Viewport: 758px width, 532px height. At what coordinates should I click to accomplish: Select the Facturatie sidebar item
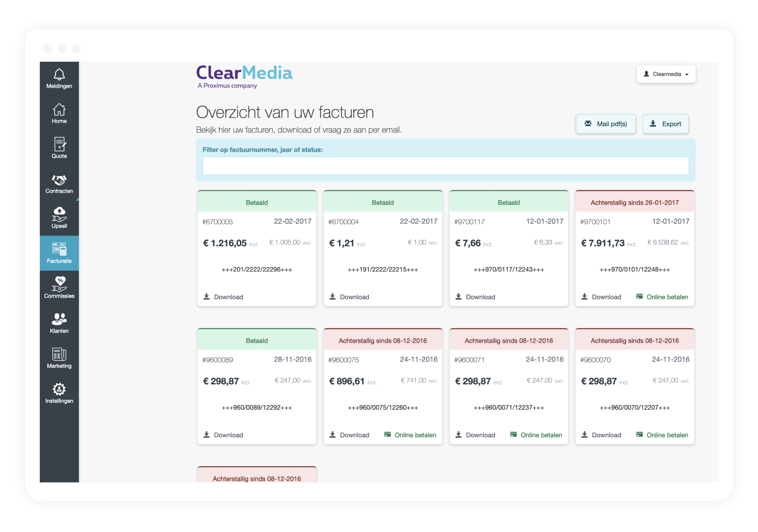(x=59, y=253)
